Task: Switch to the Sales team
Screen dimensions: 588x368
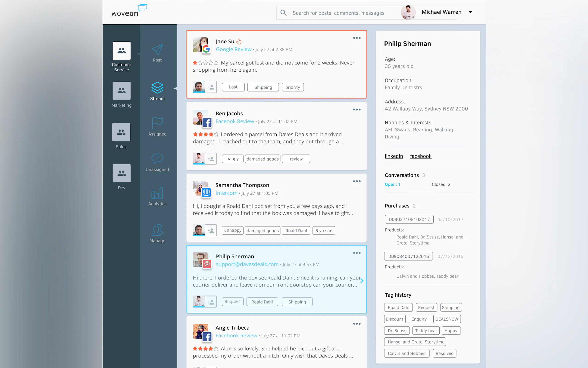Action: pyautogui.click(x=121, y=132)
